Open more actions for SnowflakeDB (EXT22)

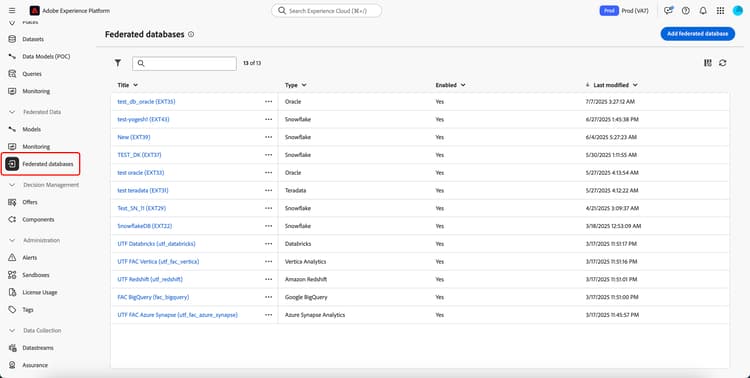(268, 226)
